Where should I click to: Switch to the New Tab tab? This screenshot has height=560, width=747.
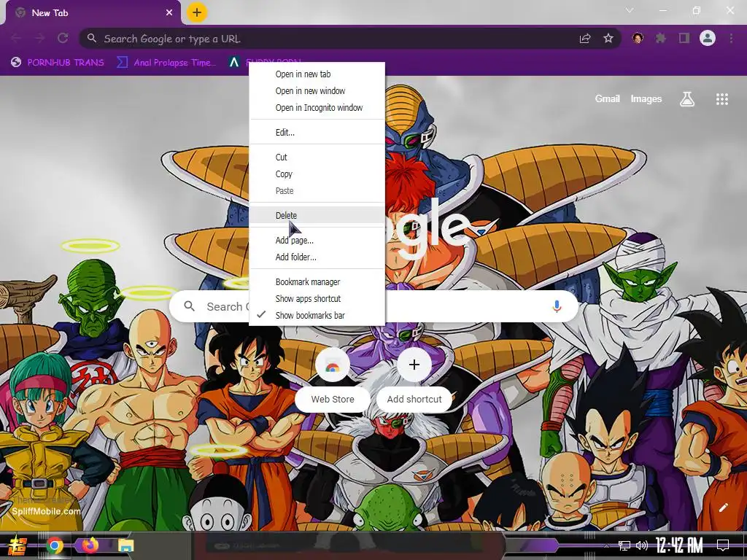[93, 13]
